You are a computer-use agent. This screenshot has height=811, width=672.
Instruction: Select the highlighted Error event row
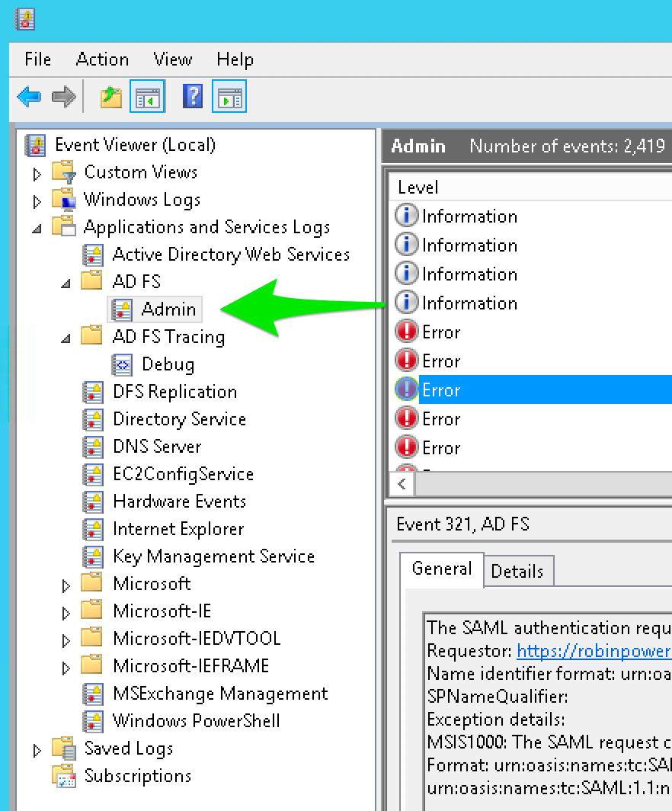coord(532,390)
